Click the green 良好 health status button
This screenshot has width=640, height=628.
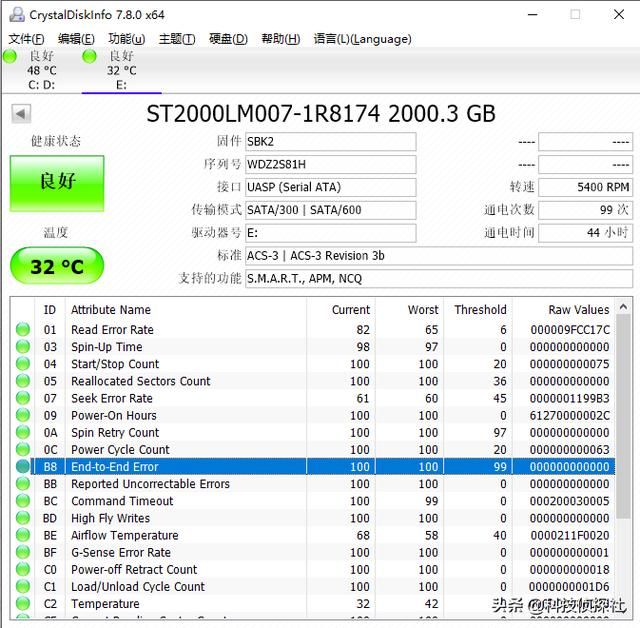tap(57, 183)
